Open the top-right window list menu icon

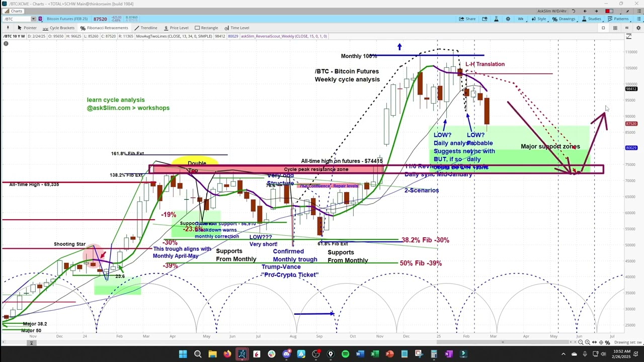[638, 11]
